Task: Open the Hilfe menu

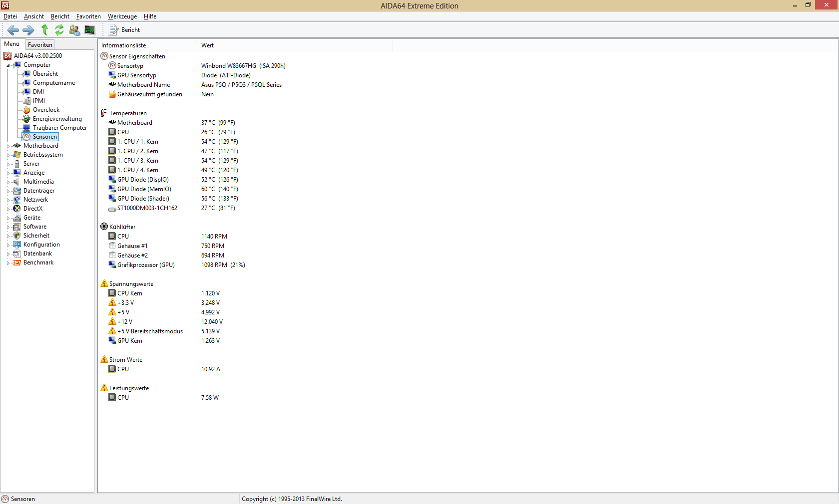Action: pos(150,16)
